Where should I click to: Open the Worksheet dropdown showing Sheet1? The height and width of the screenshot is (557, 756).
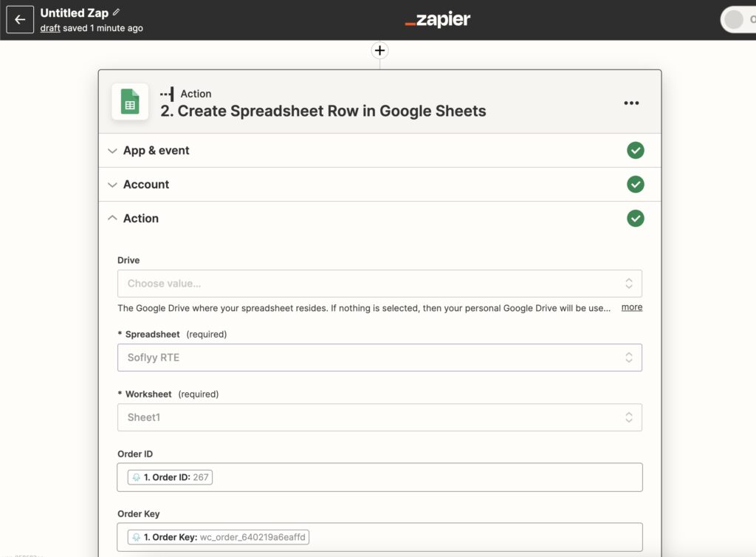pos(379,417)
